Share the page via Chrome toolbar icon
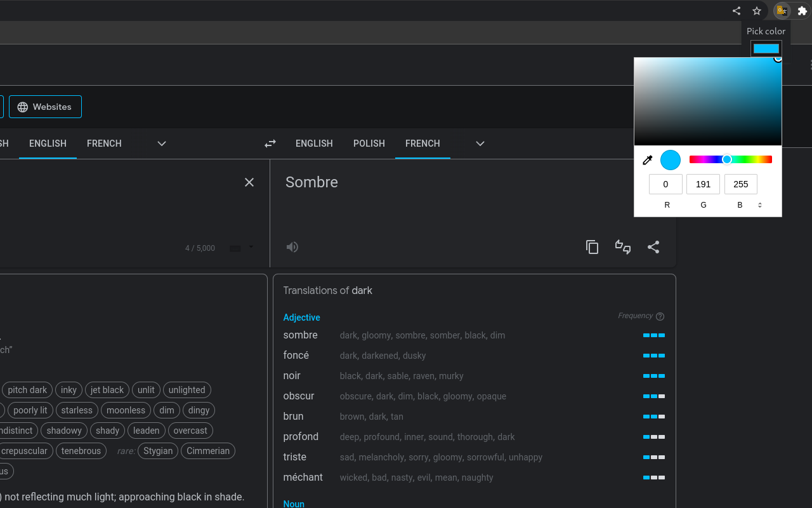Image resolution: width=812 pixels, height=508 pixels. [736, 11]
